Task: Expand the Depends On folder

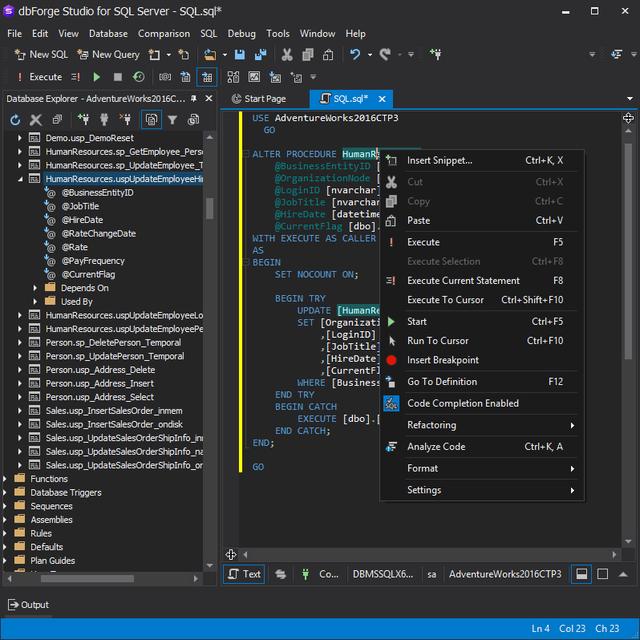Action: pyautogui.click(x=35, y=288)
